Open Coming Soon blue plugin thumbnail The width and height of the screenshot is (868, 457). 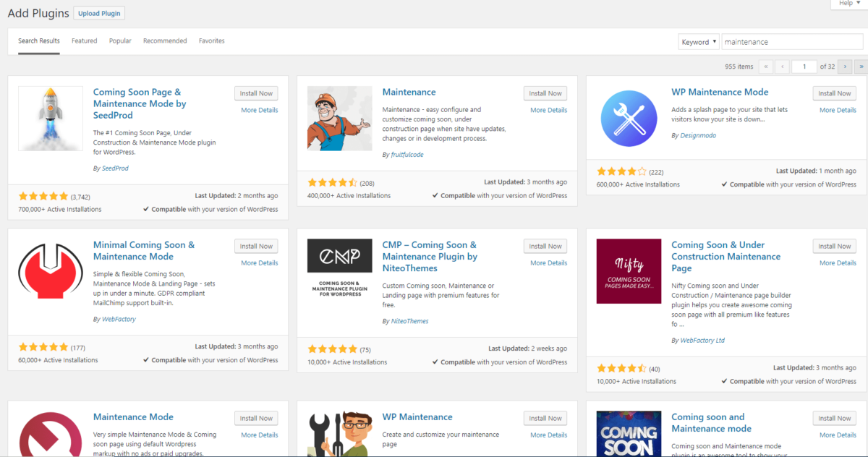(x=629, y=433)
